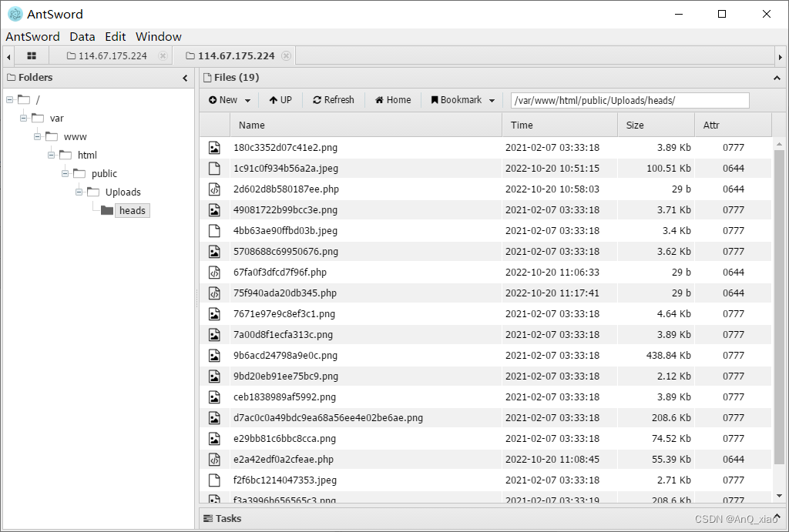Open the Edit menu
The height and width of the screenshot is (532, 789).
[116, 37]
